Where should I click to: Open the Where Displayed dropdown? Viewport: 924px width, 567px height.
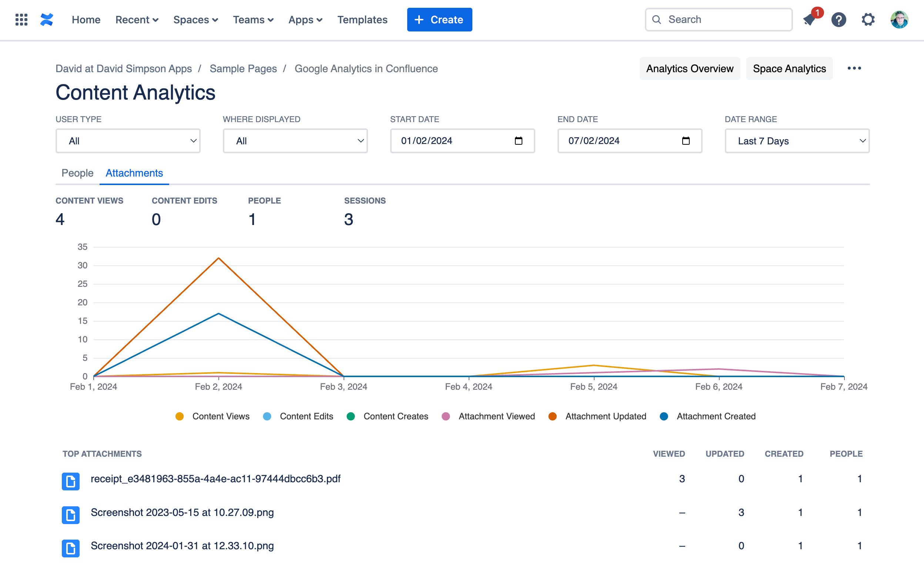(295, 141)
